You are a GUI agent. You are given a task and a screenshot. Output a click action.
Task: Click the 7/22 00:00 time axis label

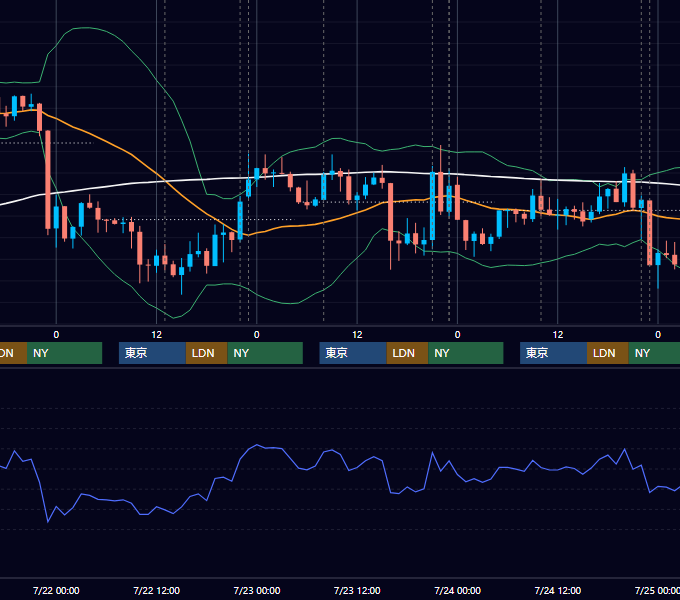tap(56, 590)
